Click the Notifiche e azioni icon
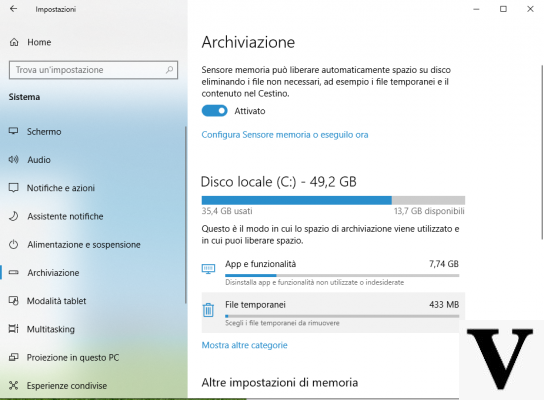544x400 pixels. (14, 188)
